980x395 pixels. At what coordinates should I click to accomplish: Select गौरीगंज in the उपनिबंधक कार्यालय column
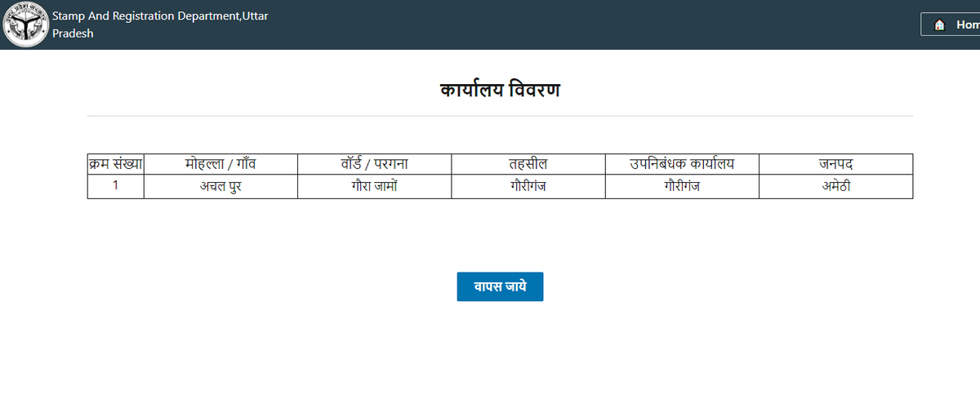pyautogui.click(x=682, y=186)
